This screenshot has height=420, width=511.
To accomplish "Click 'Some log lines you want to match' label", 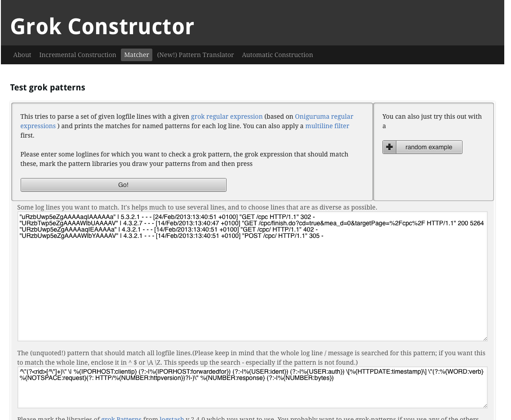I will (197, 207).
